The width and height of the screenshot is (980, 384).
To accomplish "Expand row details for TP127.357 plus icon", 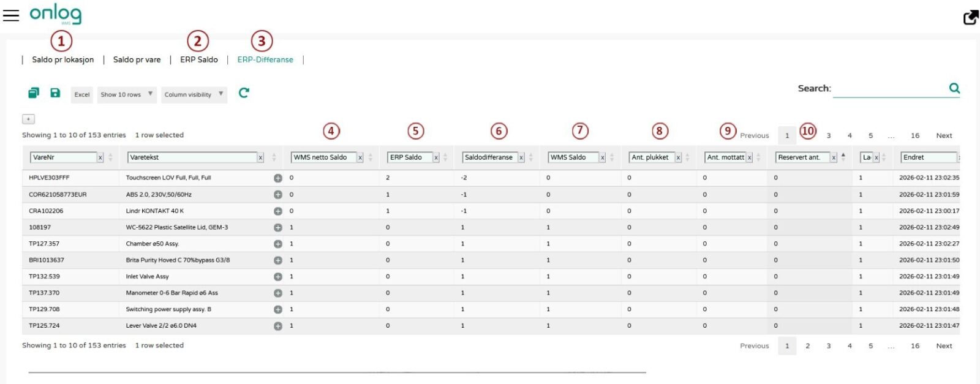I will pyautogui.click(x=278, y=244).
